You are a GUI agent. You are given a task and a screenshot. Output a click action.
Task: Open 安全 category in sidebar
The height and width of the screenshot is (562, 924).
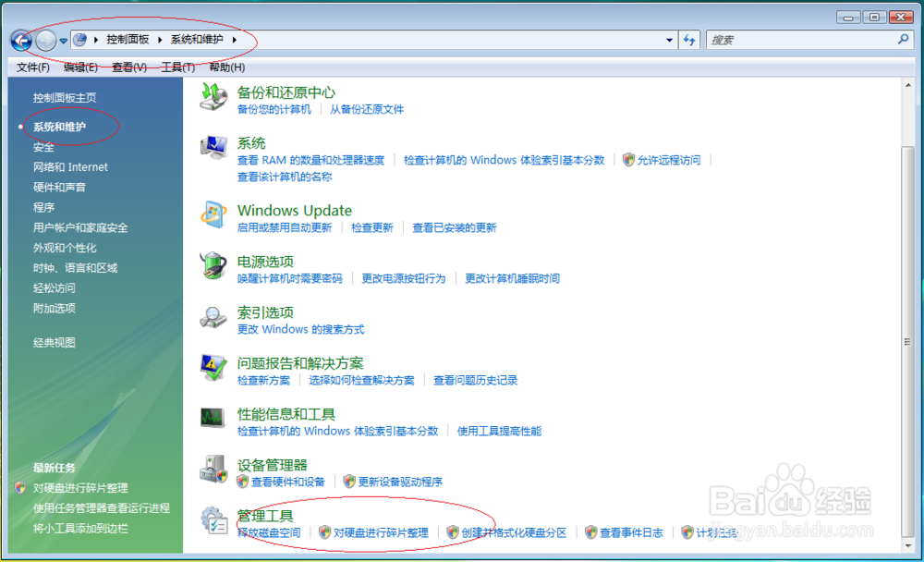click(43, 147)
